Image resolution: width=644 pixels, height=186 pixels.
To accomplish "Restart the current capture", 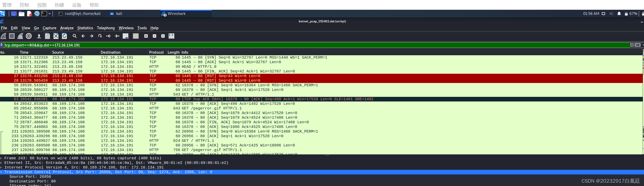I will [x=20, y=36].
